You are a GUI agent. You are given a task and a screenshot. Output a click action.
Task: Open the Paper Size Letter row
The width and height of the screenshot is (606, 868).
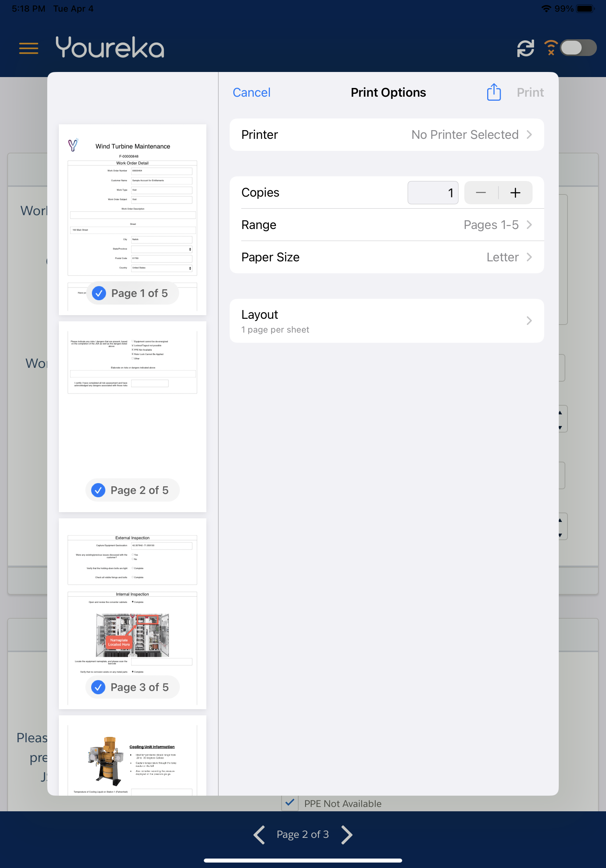click(x=387, y=257)
